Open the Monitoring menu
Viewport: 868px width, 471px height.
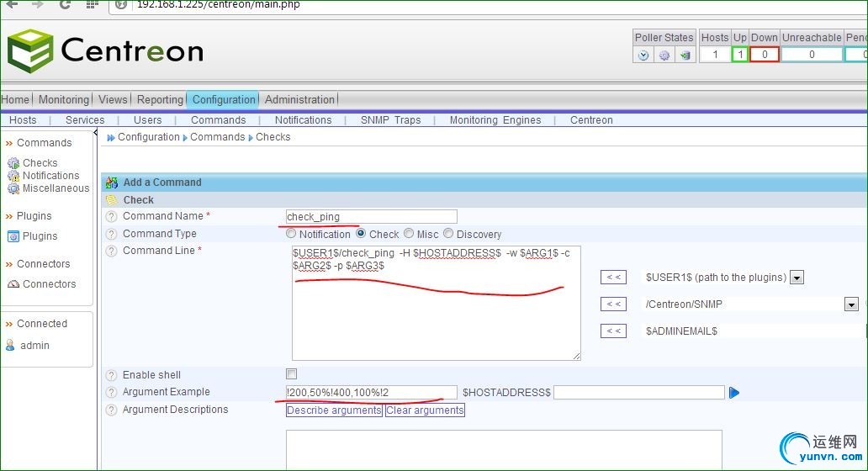64,99
